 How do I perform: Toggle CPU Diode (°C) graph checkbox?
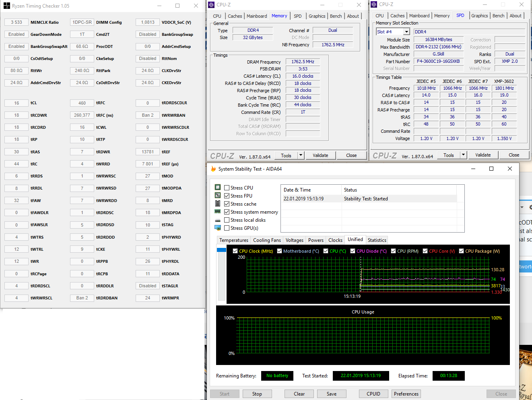353,251
